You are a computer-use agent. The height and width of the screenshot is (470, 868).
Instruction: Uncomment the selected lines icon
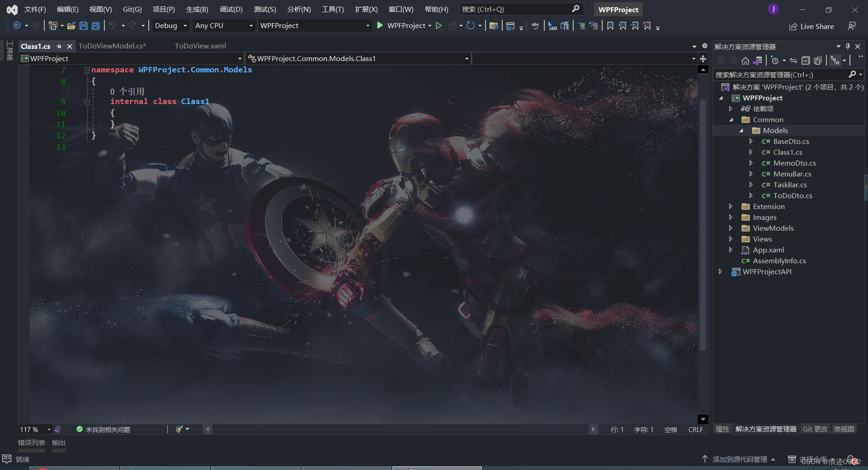pos(594,26)
